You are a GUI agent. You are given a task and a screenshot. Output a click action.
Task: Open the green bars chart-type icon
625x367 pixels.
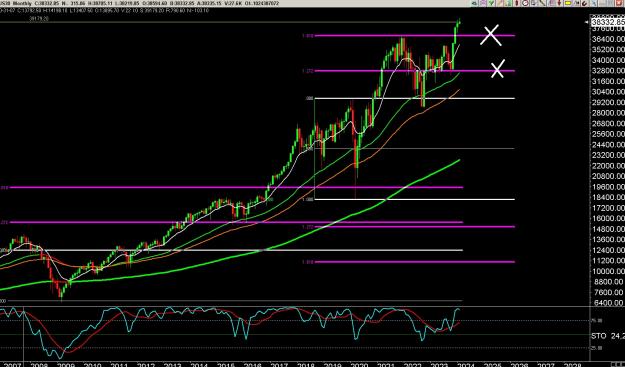click(x=508, y=3)
